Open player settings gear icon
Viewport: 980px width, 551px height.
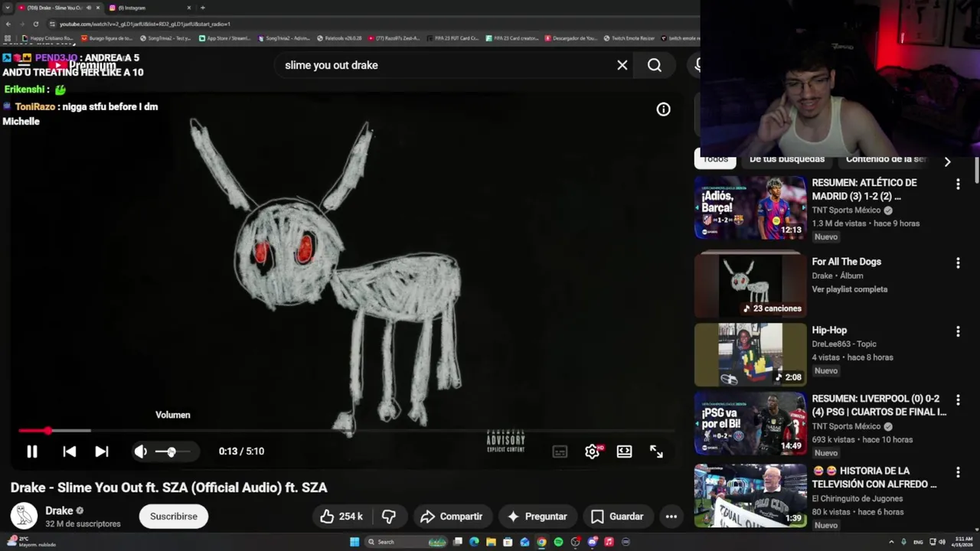(592, 452)
